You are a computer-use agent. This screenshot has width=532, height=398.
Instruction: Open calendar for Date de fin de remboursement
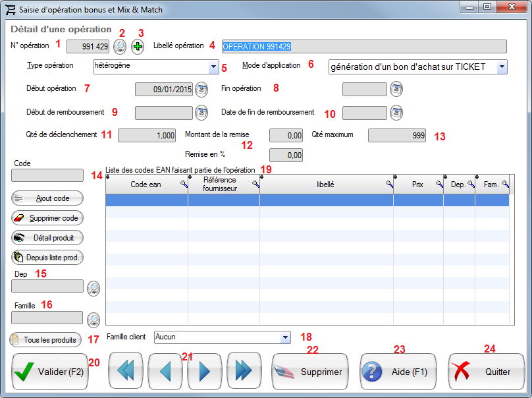point(396,113)
